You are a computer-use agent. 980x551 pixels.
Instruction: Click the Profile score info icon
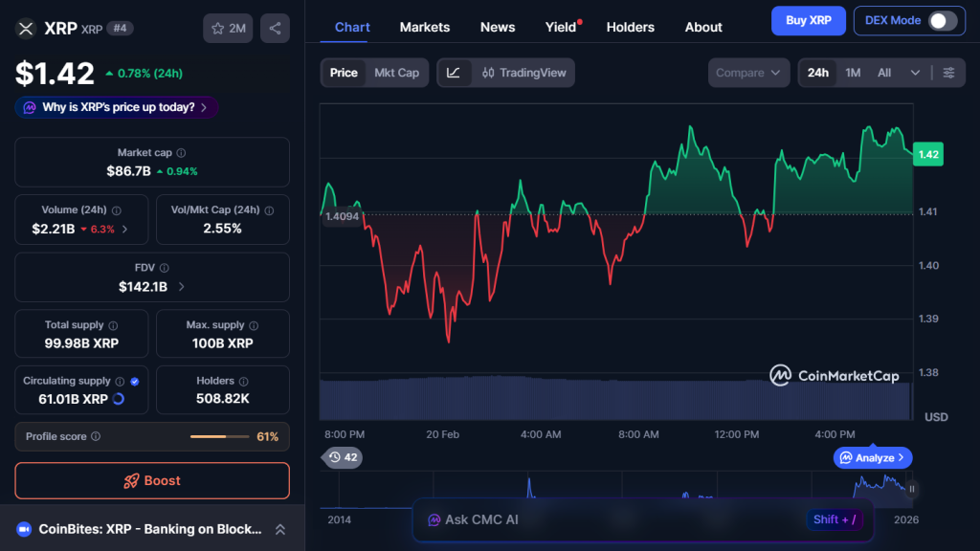click(96, 437)
